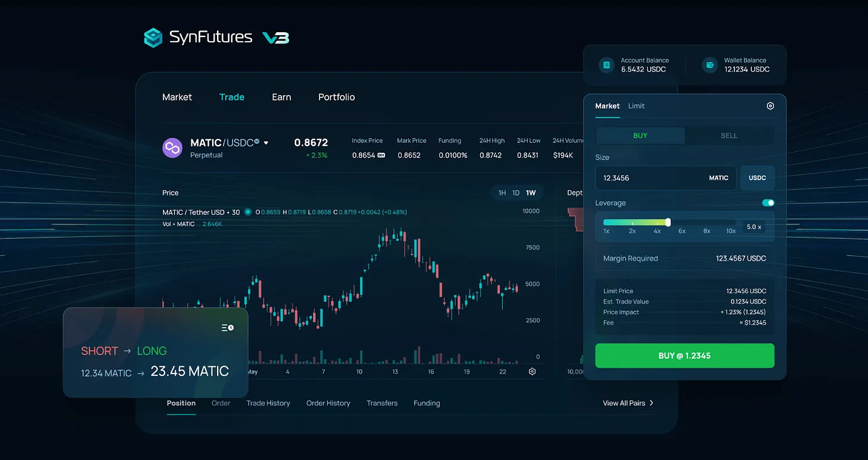Click the Margin Required value 123.4567 USDC
Screen dimensions: 868x460
(x=741, y=258)
